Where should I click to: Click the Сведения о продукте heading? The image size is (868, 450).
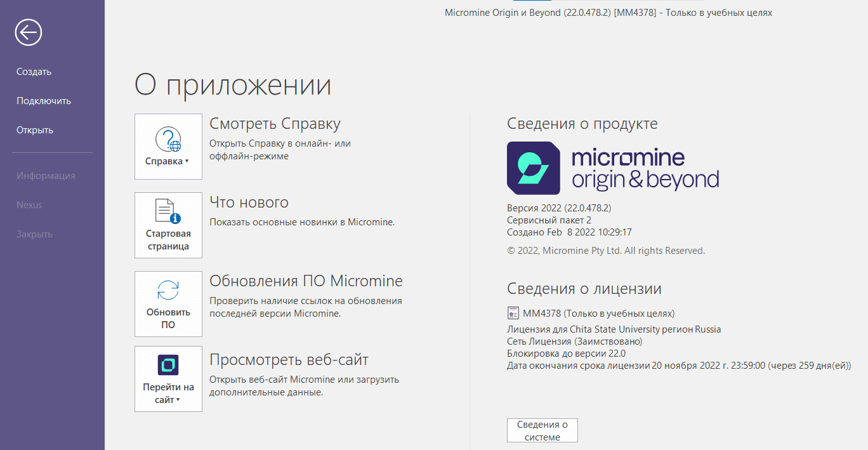click(582, 124)
